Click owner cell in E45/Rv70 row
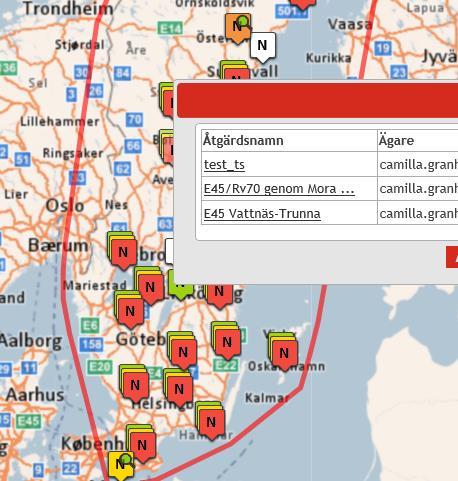Image resolution: width=458 pixels, height=481 pixels. [x=418, y=189]
